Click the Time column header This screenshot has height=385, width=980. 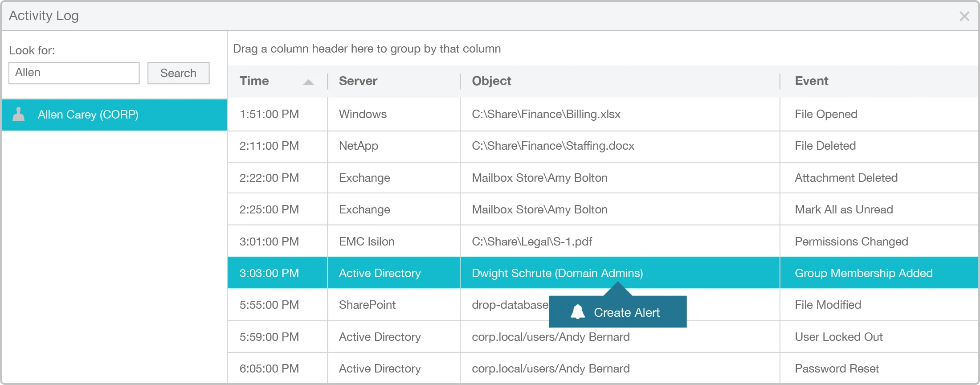point(278,81)
